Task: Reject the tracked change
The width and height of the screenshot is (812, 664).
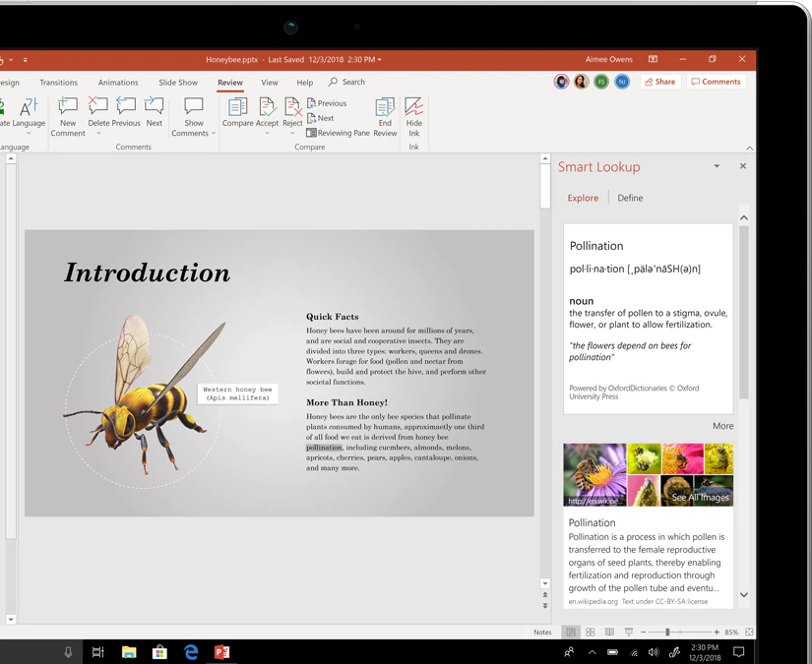Action: pyautogui.click(x=292, y=107)
